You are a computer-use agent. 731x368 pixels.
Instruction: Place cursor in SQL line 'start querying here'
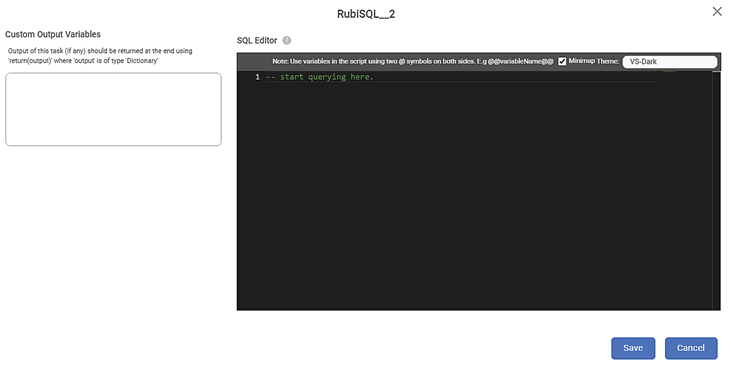320,77
